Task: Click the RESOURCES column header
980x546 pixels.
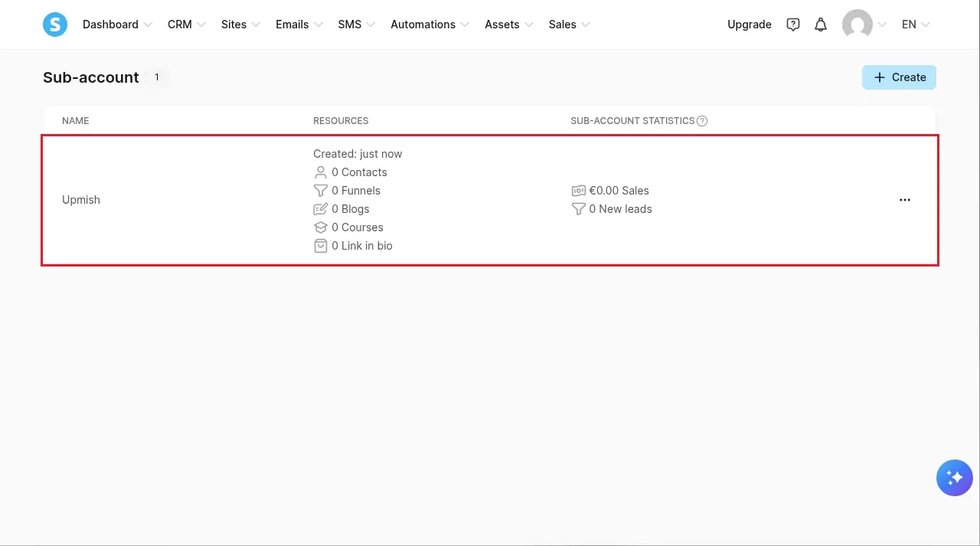Action: tap(341, 121)
